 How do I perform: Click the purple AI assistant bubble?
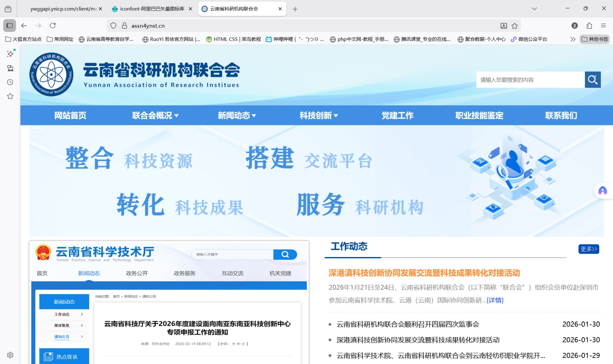click(x=603, y=190)
